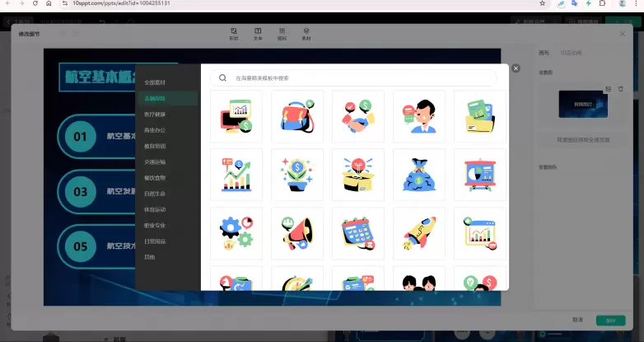
Task: Select the 日常用品 category
Action: click(155, 241)
